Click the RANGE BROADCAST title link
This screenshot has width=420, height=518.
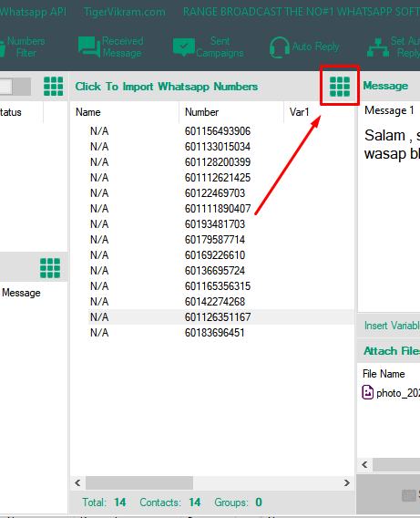pyautogui.click(x=302, y=12)
